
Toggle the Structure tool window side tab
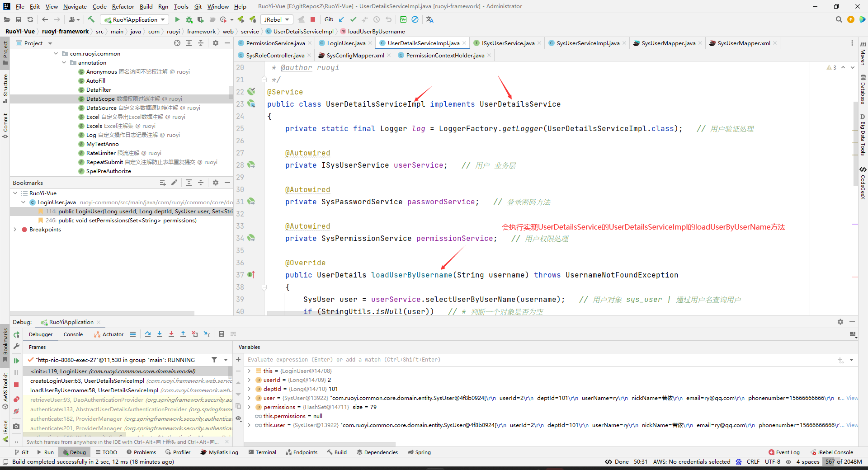tap(5, 88)
